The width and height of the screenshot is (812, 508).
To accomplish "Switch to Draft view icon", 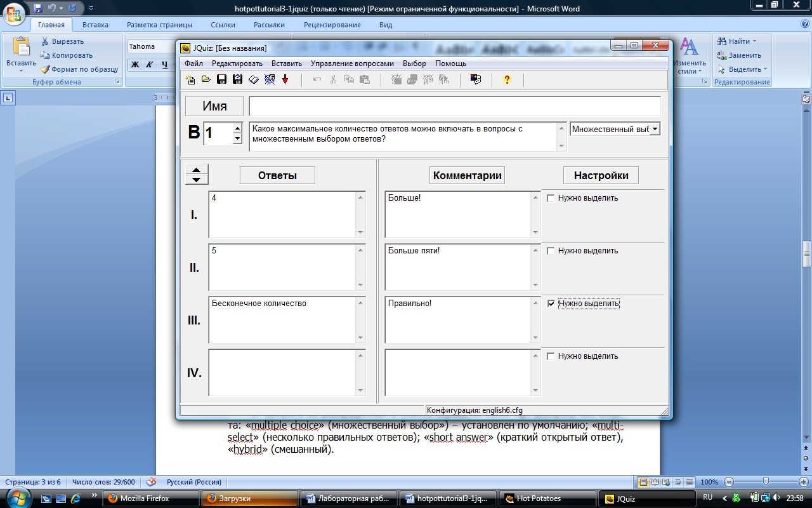I will pyautogui.click(x=690, y=482).
